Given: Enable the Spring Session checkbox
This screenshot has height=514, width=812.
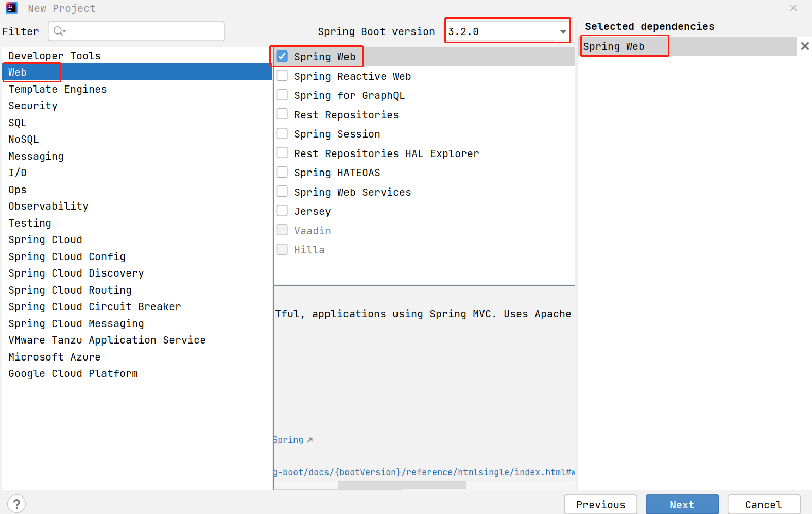Looking at the screenshot, I should click(282, 133).
